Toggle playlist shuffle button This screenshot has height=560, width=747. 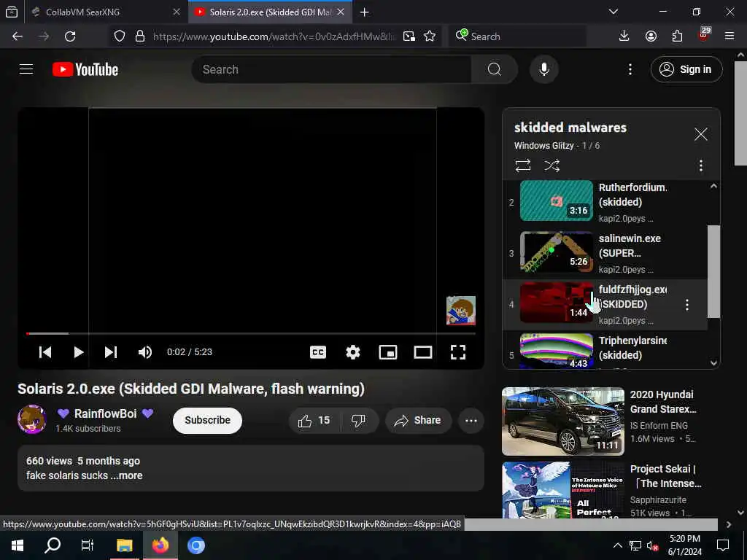click(x=552, y=166)
